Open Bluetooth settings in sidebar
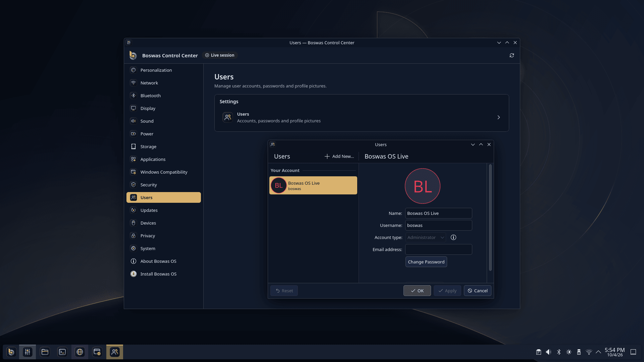Viewport: 644px width, 362px height. click(163, 96)
